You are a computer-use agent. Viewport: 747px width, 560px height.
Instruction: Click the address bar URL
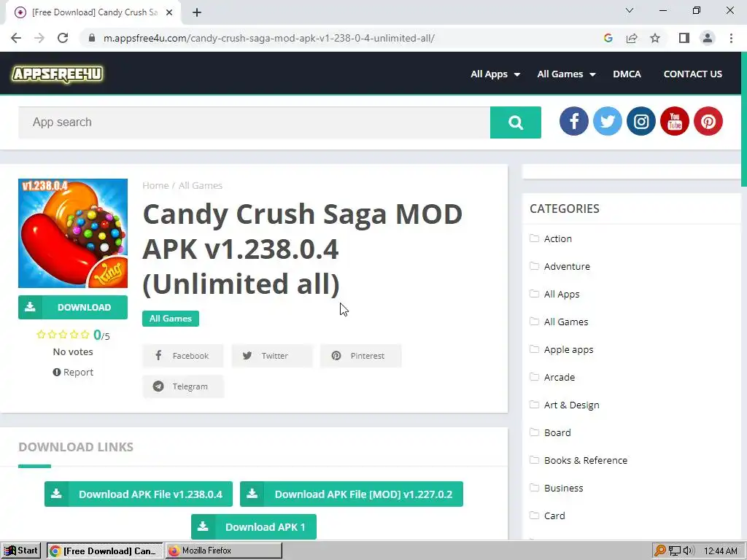(268, 38)
